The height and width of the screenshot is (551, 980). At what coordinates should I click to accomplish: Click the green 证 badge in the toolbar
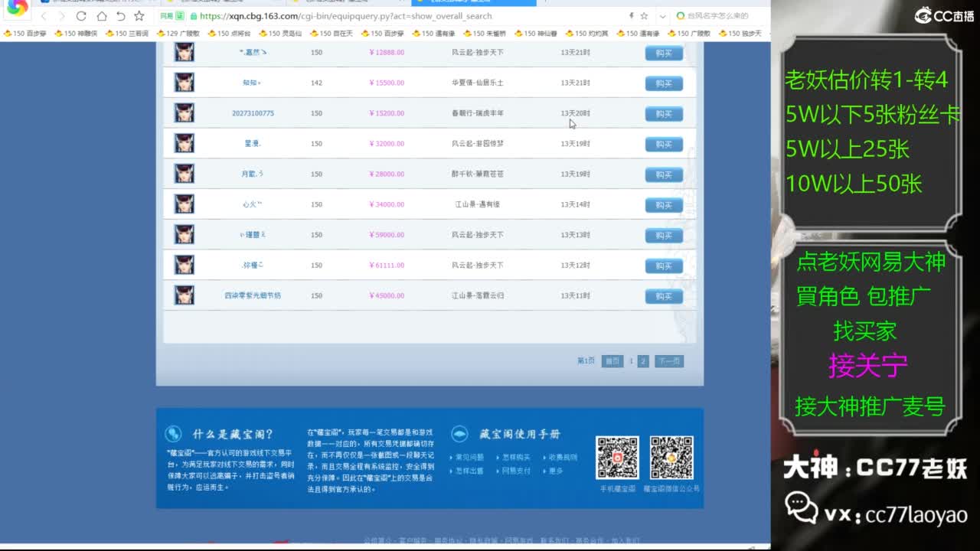[x=181, y=16]
